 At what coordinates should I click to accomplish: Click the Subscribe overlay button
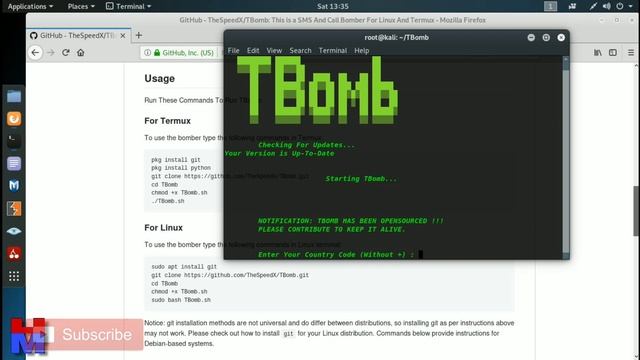pyautogui.click(x=97, y=334)
